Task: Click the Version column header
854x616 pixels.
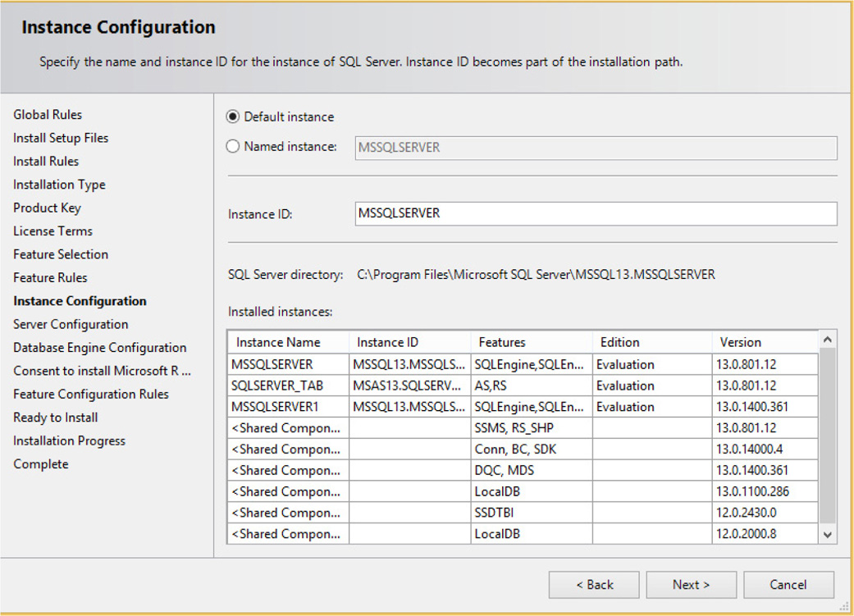Action: coord(765,342)
